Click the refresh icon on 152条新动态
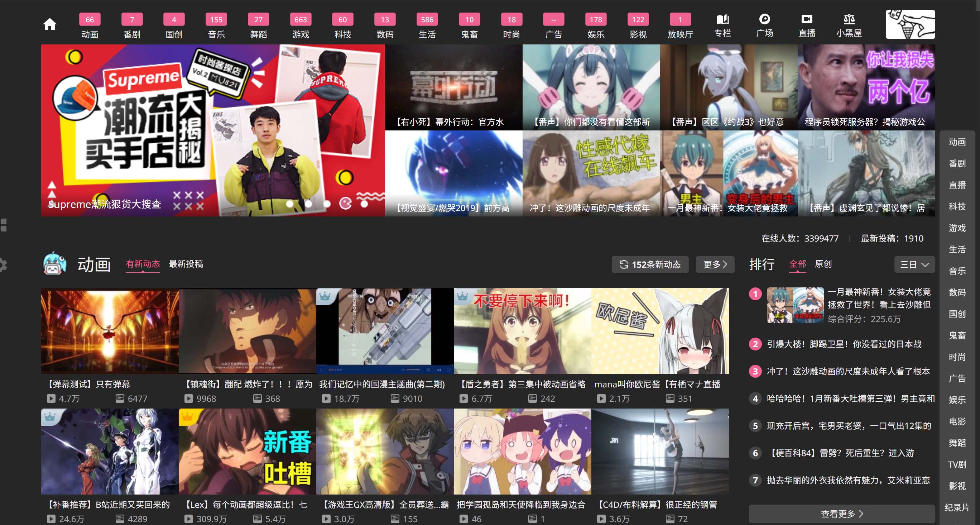 click(x=623, y=264)
